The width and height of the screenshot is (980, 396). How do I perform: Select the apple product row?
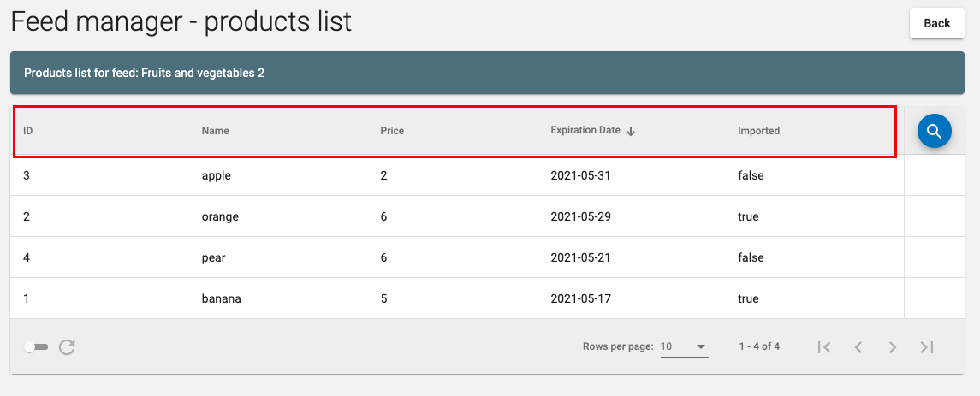click(457, 175)
